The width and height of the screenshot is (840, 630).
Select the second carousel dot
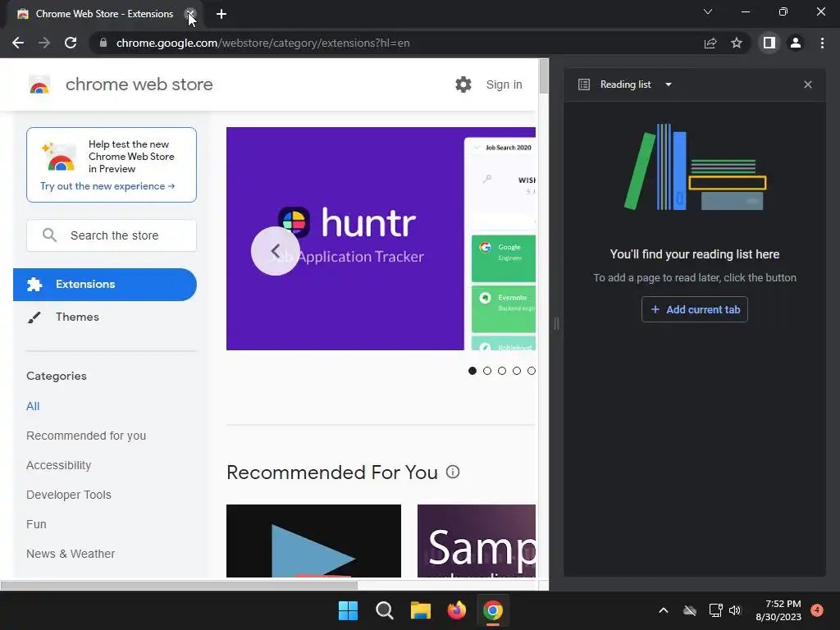[487, 371]
